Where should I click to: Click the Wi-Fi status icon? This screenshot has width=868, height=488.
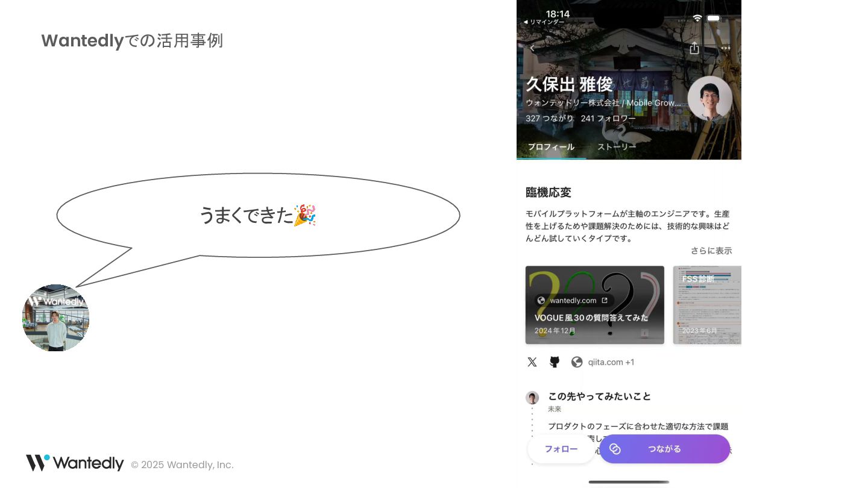point(697,18)
